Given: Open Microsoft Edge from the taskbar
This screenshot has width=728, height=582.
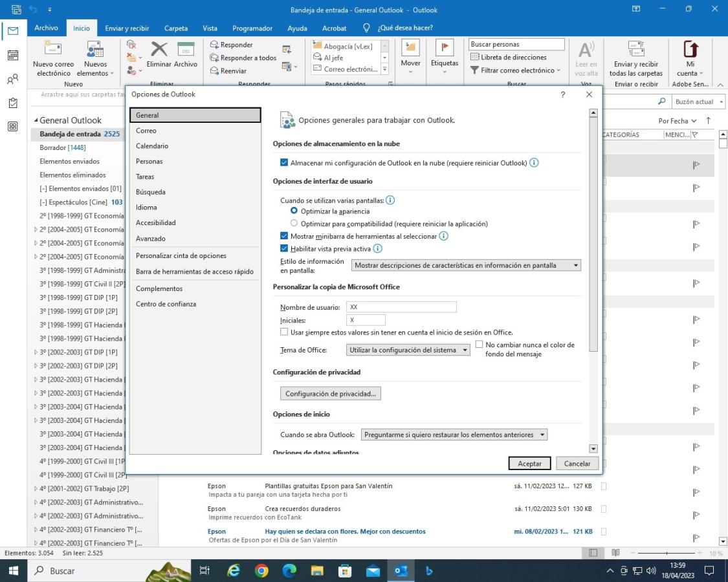Looking at the screenshot, I should (289, 571).
